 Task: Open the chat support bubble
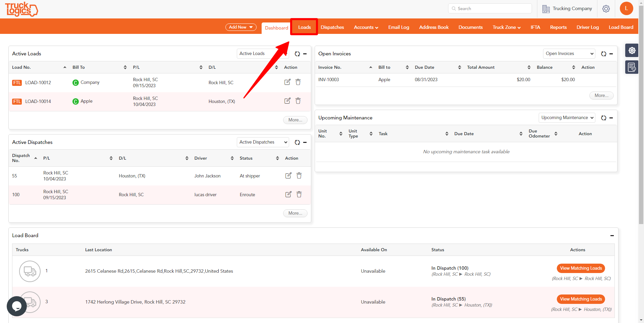(x=16, y=306)
